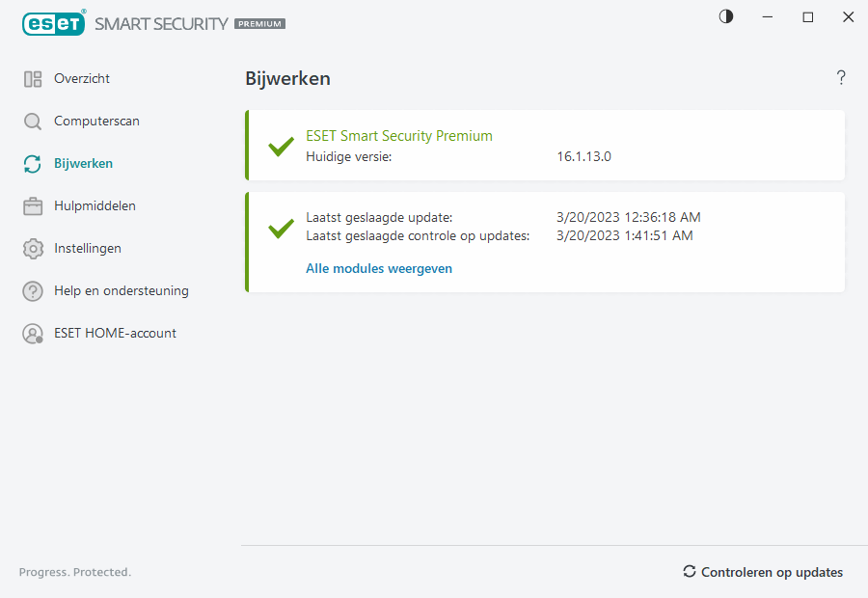The width and height of the screenshot is (868, 598).
Task: Click the ESET HOME-account person icon
Action: tap(33, 334)
